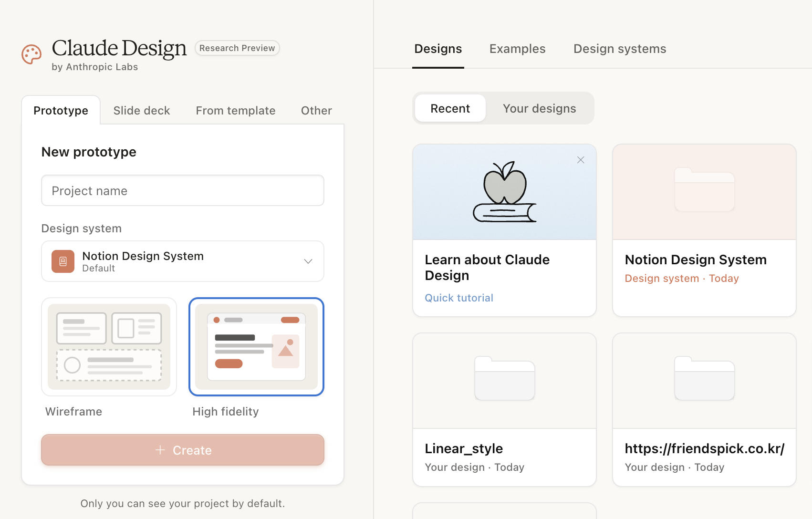Click the New prototype heading

[x=89, y=152]
